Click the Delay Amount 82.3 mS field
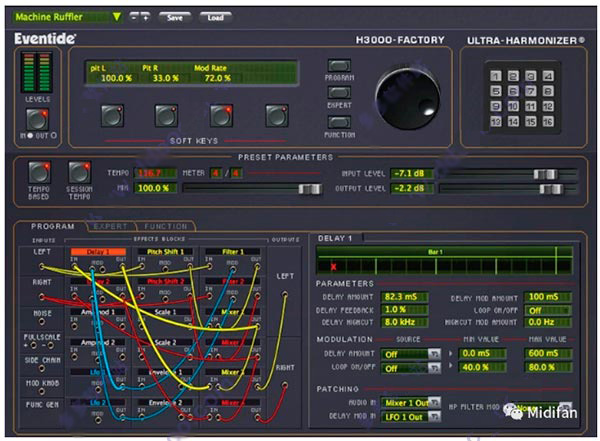 pos(404,297)
